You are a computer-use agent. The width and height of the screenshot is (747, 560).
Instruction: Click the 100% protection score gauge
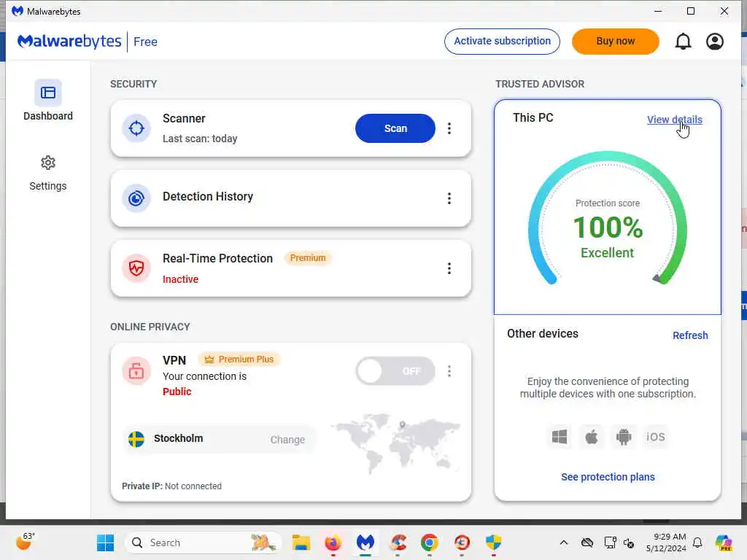click(608, 219)
